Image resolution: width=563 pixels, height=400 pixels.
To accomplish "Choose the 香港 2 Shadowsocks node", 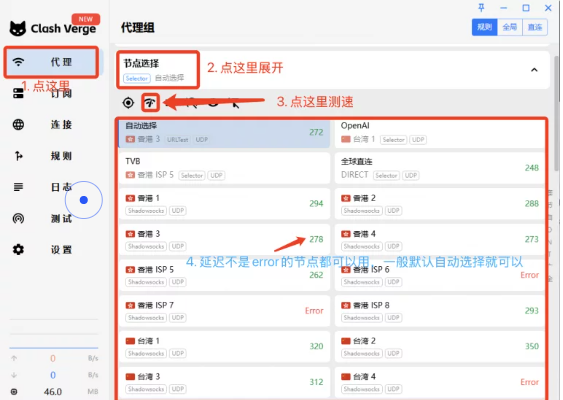I will point(440,204).
